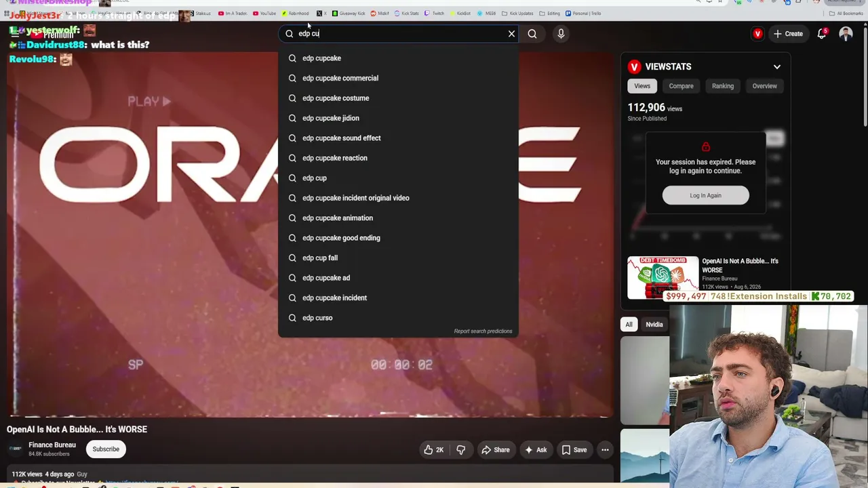
Task: Open the Finance Bureau channel name link
Action: coord(52,445)
